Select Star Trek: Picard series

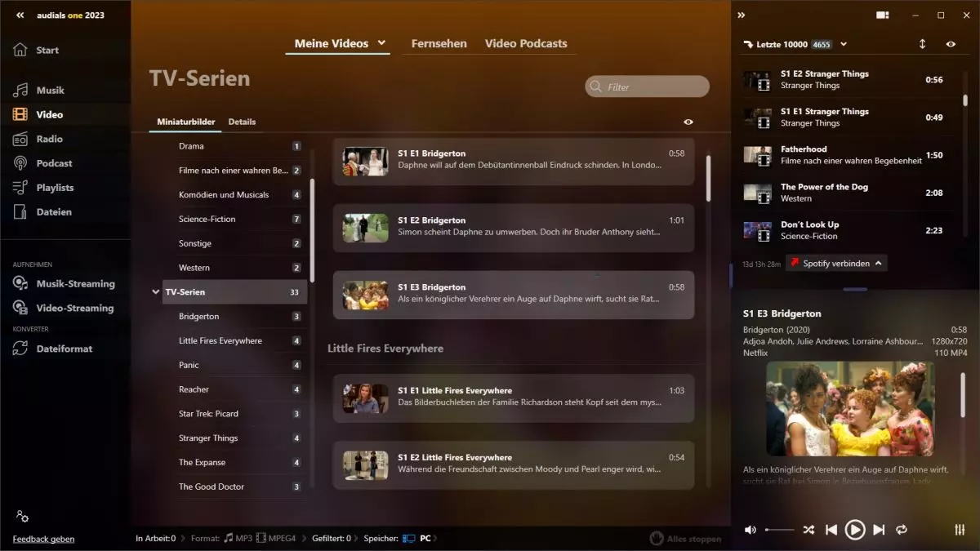click(x=236, y=414)
